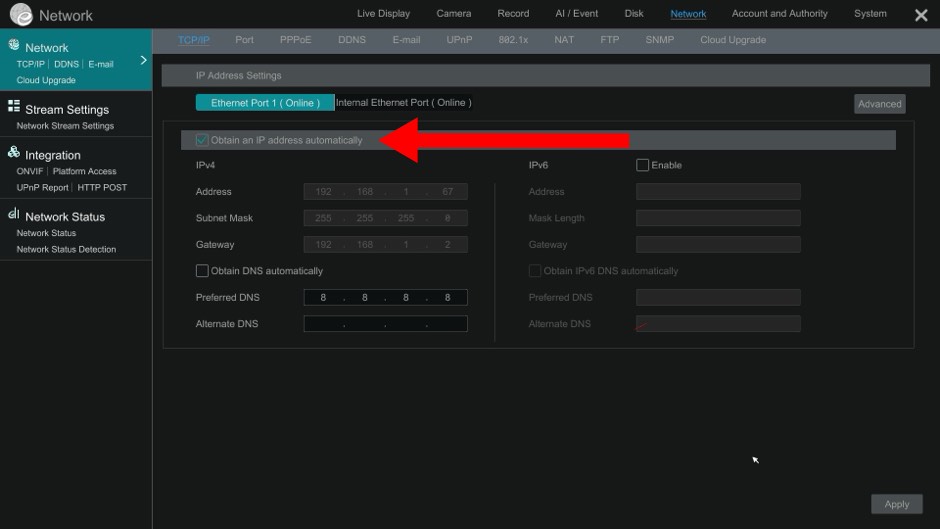Expand the Network sidebar chevron arrow
The width and height of the screenshot is (940, 529).
pos(143,60)
